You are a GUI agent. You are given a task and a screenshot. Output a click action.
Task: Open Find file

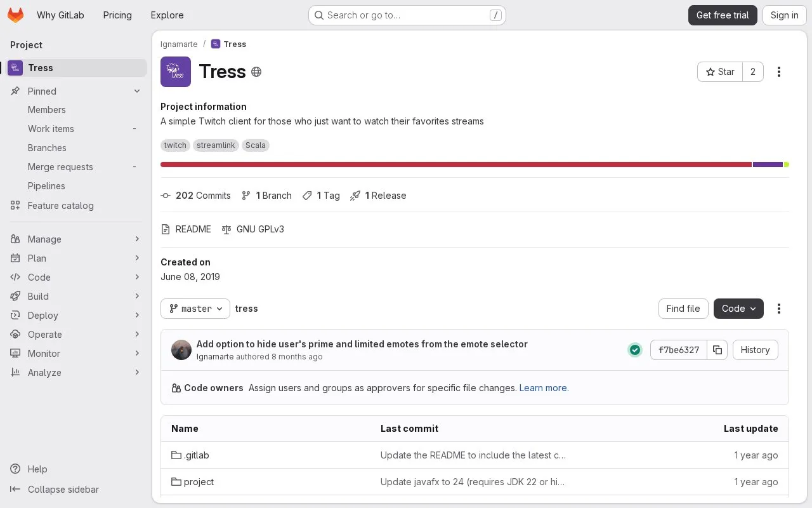point(683,309)
